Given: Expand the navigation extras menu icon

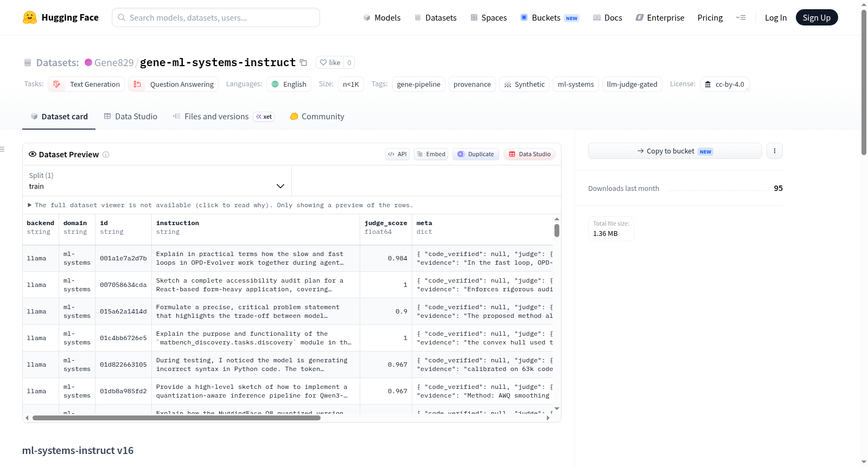Looking at the screenshot, I should coord(741,17).
